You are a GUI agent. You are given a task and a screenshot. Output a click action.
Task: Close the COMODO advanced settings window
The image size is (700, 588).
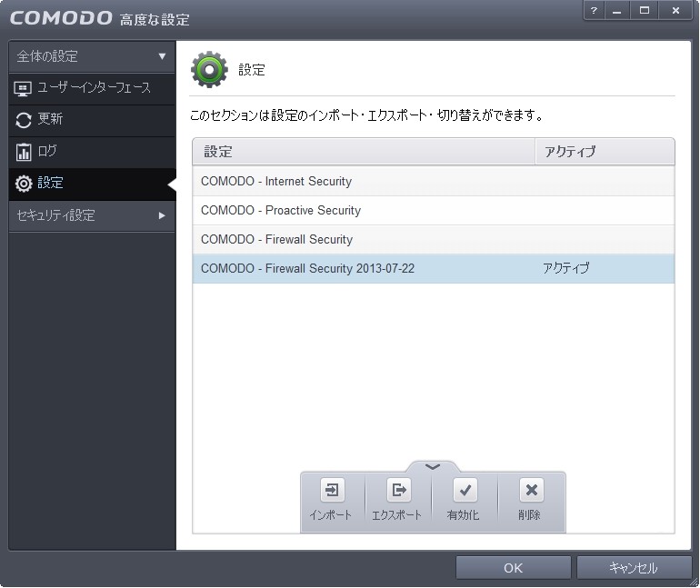click(x=675, y=11)
